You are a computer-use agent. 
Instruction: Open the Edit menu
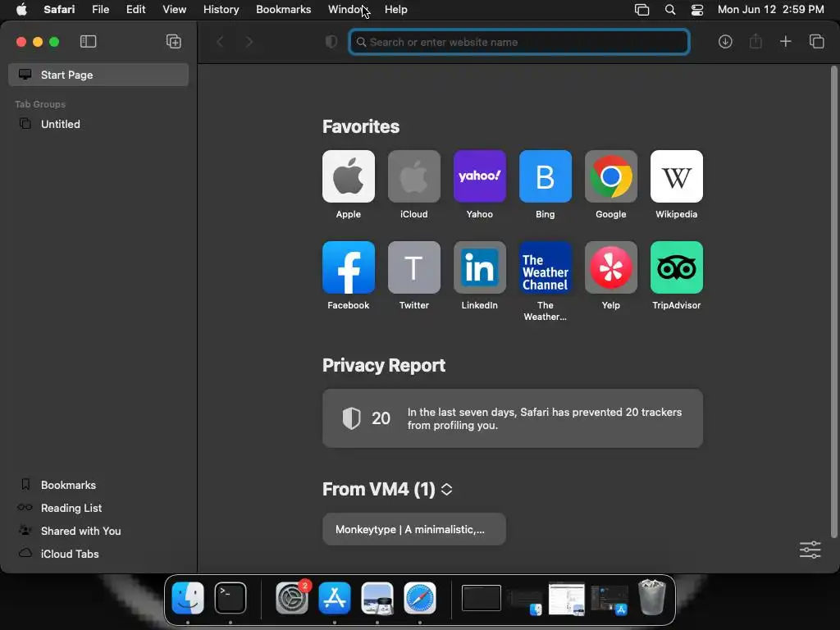pos(136,10)
